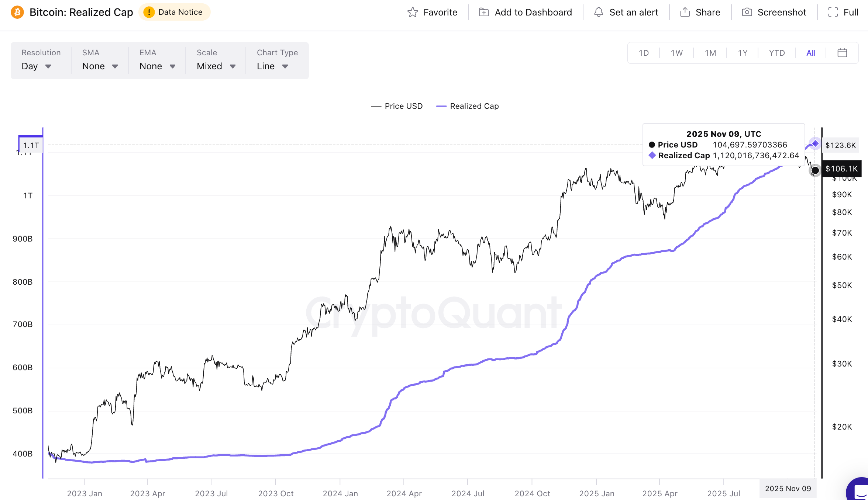
Task: Toggle the YTD time range
Action: [x=776, y=53]
